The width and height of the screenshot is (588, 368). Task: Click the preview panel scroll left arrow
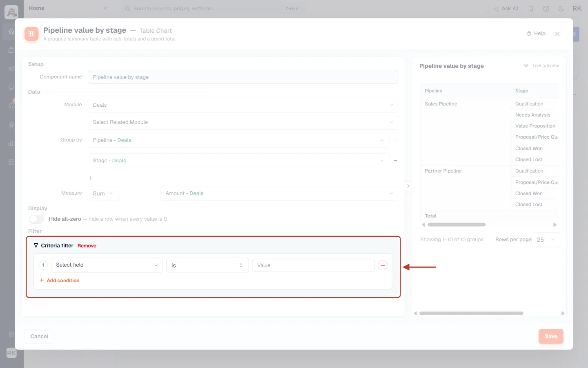click(x=415, y=313)
